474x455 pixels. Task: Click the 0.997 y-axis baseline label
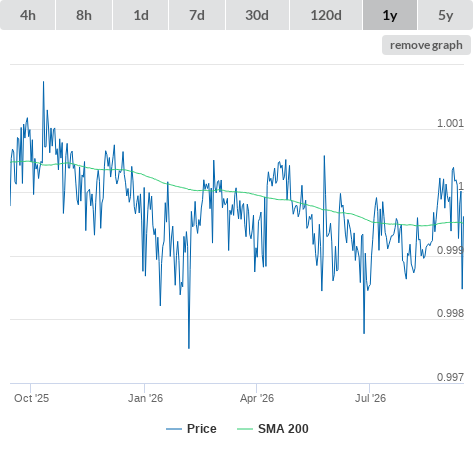pos(450,377)
